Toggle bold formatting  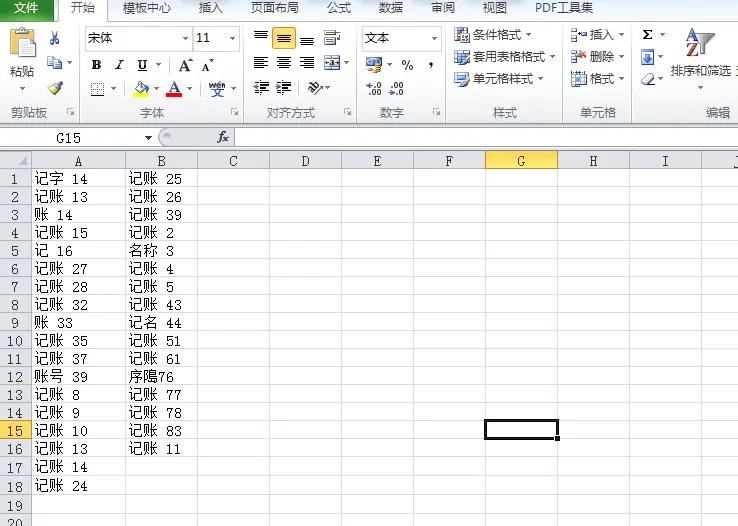coord(96,65)
